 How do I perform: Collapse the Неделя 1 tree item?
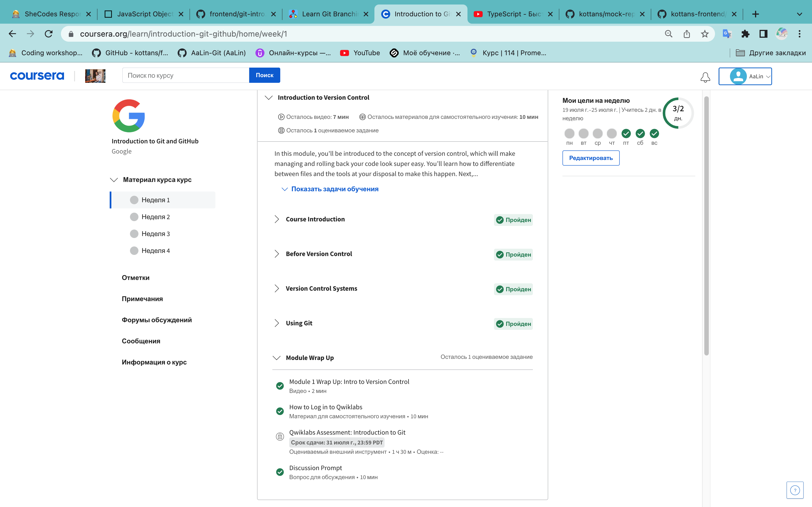coord(155,200)
